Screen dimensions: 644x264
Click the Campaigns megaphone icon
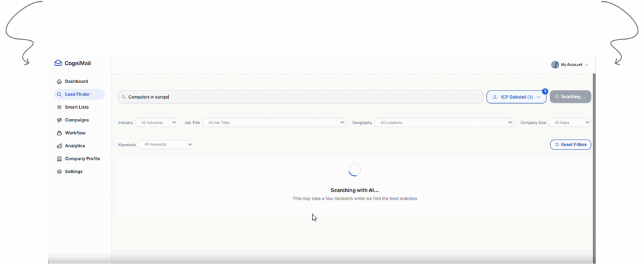59,120
